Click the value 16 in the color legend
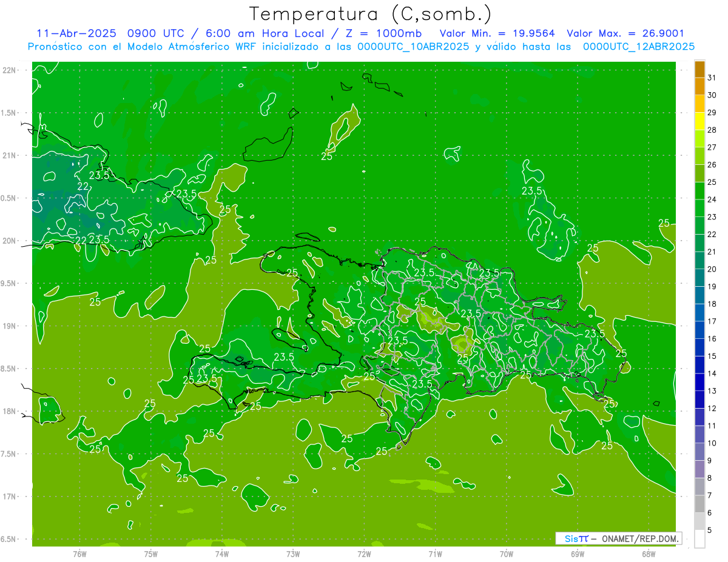The width and height of the screenshot is (728, 562). (712, 339)
